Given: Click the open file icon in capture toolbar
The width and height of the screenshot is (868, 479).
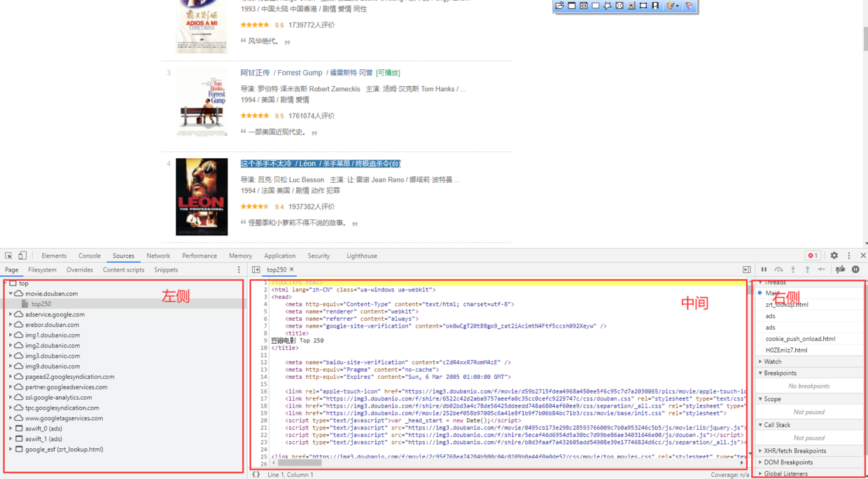Looking at the screenshot, I should (560, 6).
